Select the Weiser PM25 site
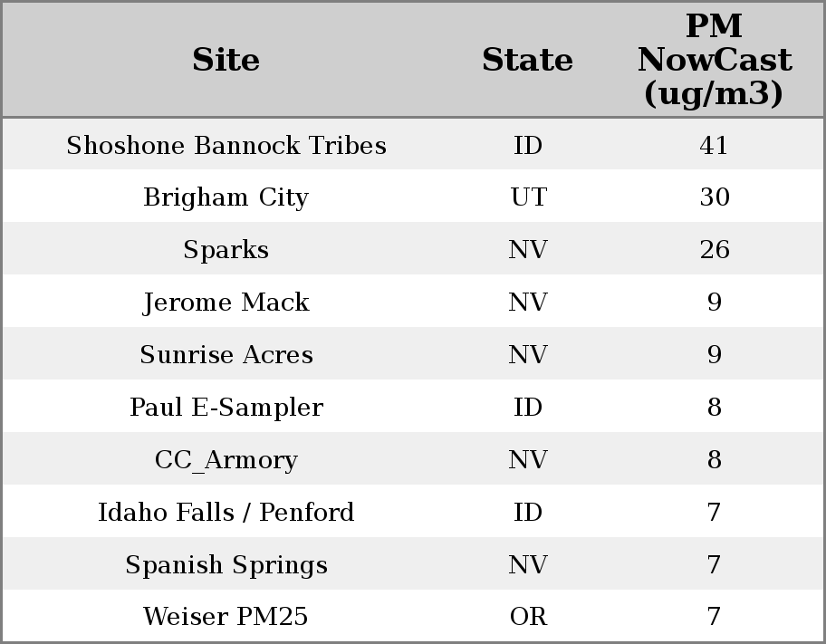This screenshot has width=826, height=644. (226, 617)
